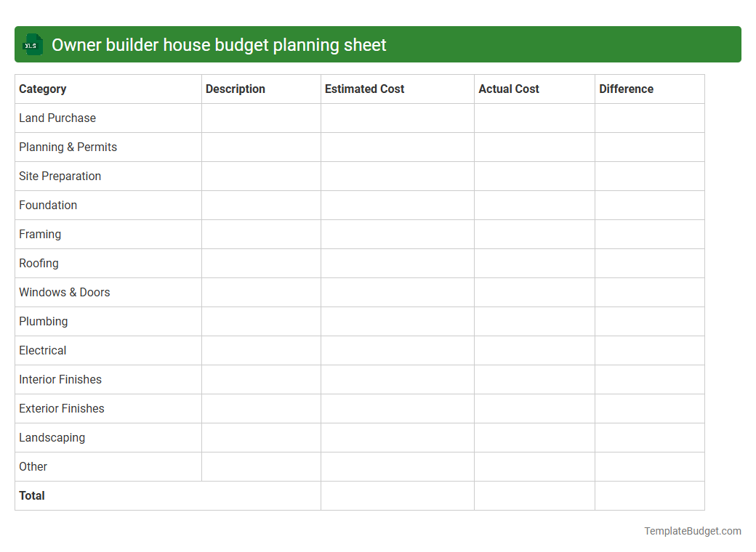Select the Plumbing category label

click(44, 321)
